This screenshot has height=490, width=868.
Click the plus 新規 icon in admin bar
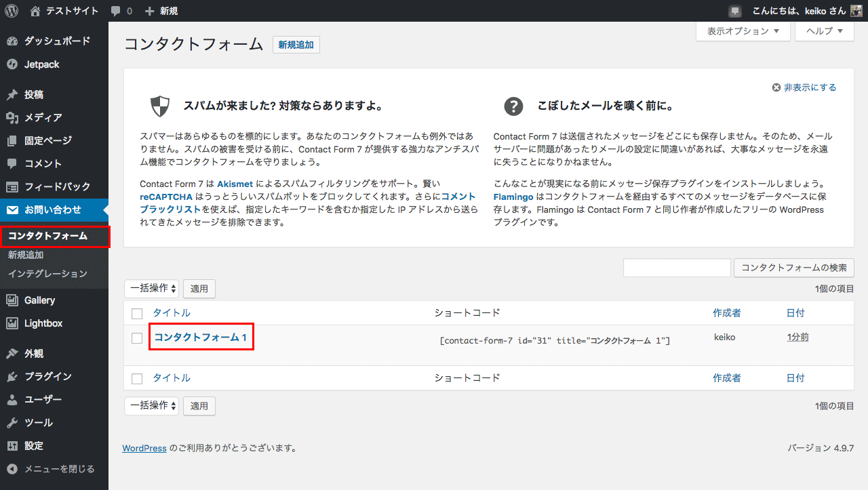click(150, 12)
